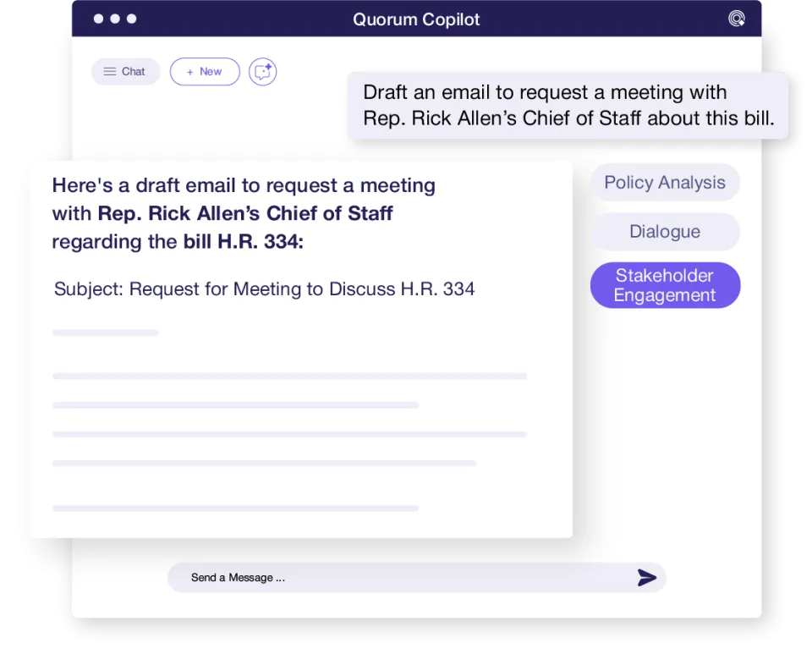
Task: Click the bold text "bill H.R. 334:"
Action: (243, 242)
